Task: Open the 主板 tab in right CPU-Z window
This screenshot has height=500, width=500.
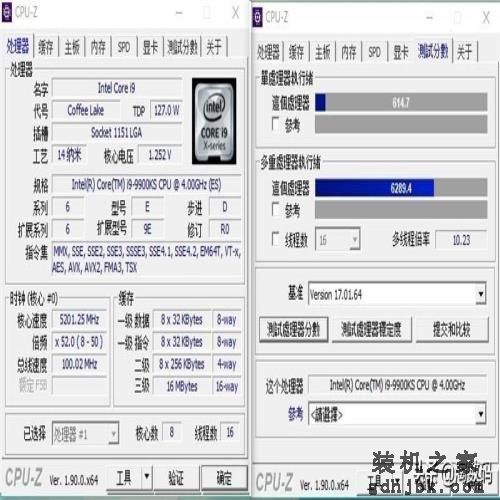Action: [x=323, y=52]
